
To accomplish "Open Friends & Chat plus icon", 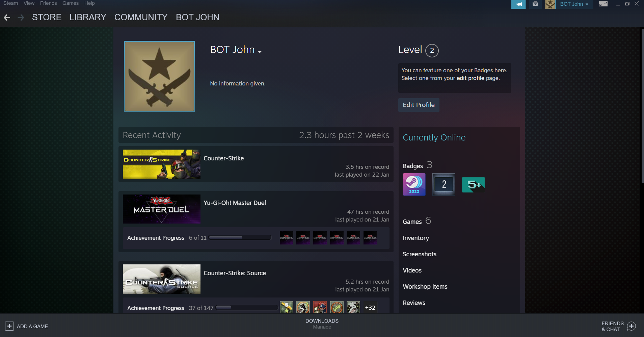I will click(631, 326).
